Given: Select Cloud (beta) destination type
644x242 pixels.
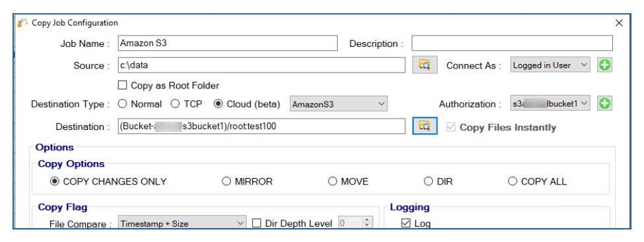Looking at the screenshot, I should pyautogui.click(x=218, y=104).
